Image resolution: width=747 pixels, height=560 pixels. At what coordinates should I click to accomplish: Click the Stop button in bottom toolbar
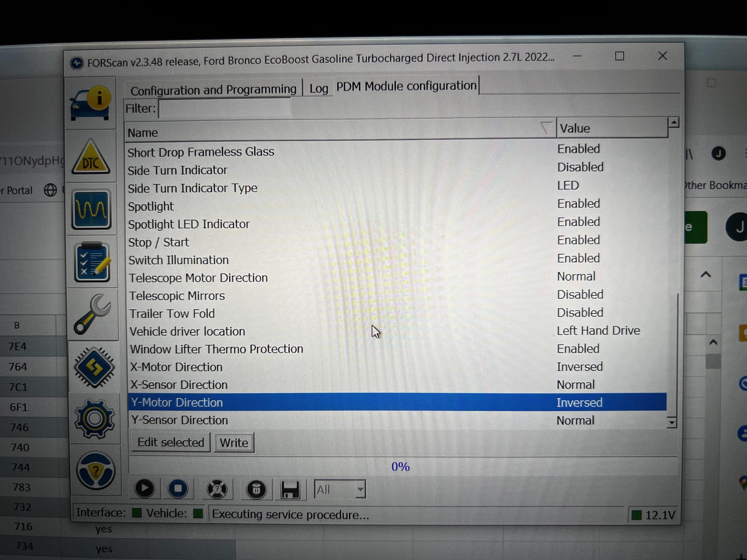coord(178,488)
